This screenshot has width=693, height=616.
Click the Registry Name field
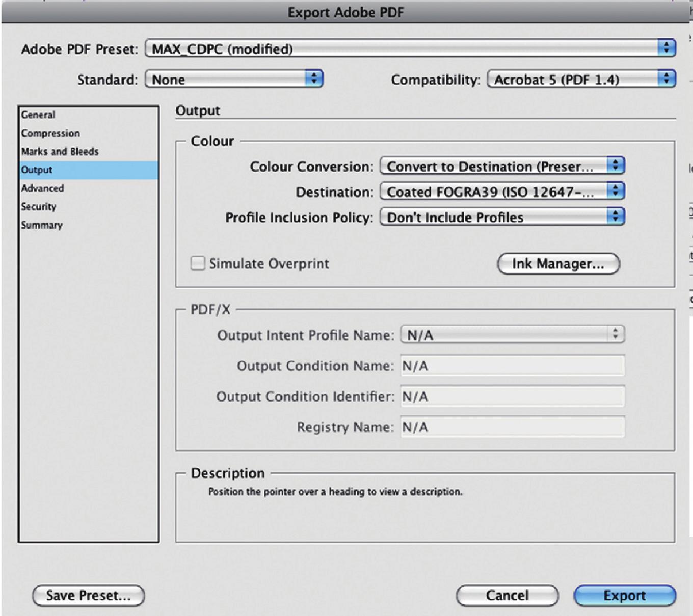tap(513, 426)
